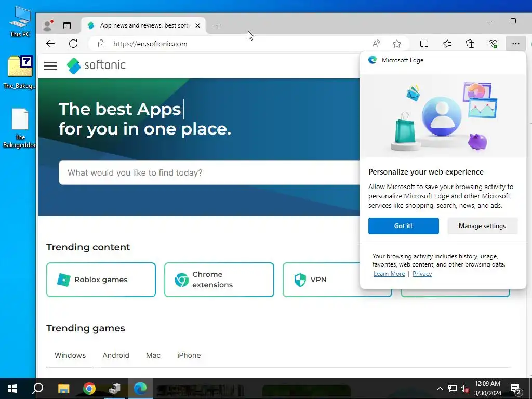
Task: Open Browser essentials heart icon
Action: click(x=493, y=44)
